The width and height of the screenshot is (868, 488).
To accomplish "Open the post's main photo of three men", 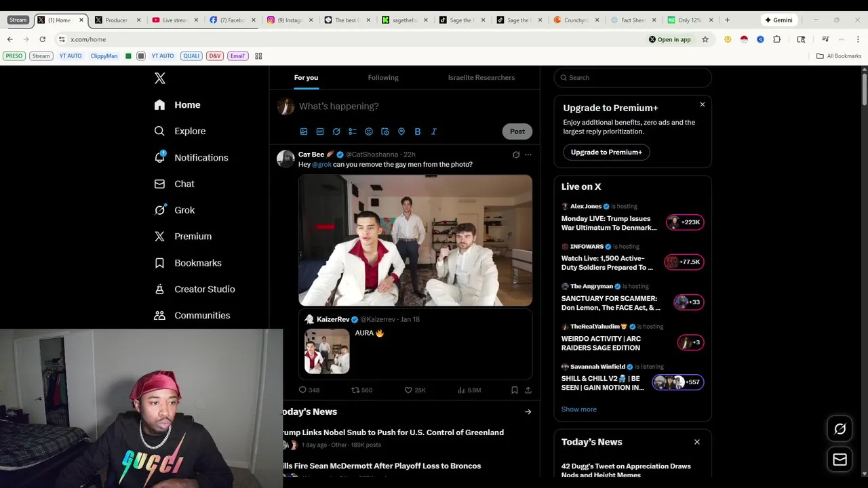I will point(415,241).
